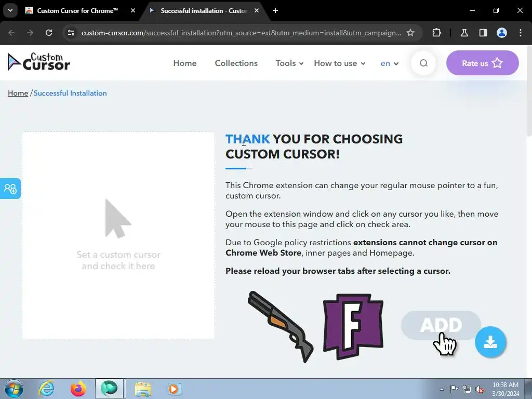
Task: Open the media player taskbar icon
Action: (x=175, y=389)
